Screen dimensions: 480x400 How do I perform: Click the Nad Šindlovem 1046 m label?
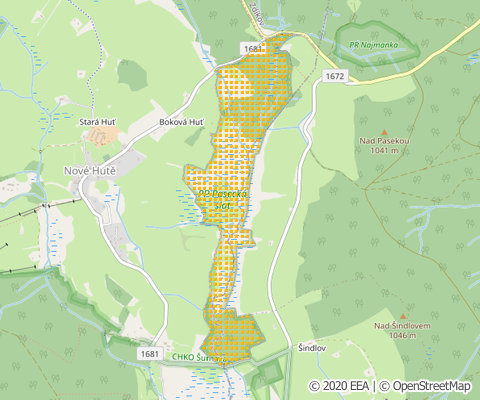(402, 330)
